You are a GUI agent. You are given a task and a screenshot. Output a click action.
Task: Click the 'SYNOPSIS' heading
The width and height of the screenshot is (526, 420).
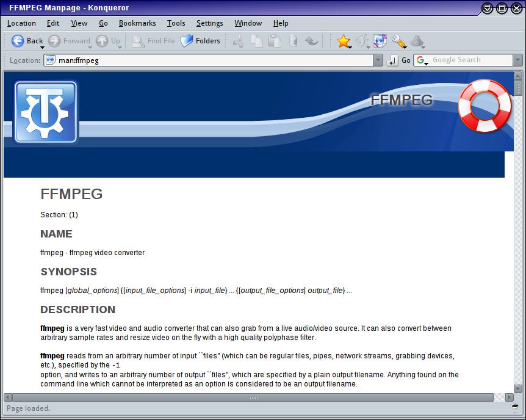tap(69, 272)
